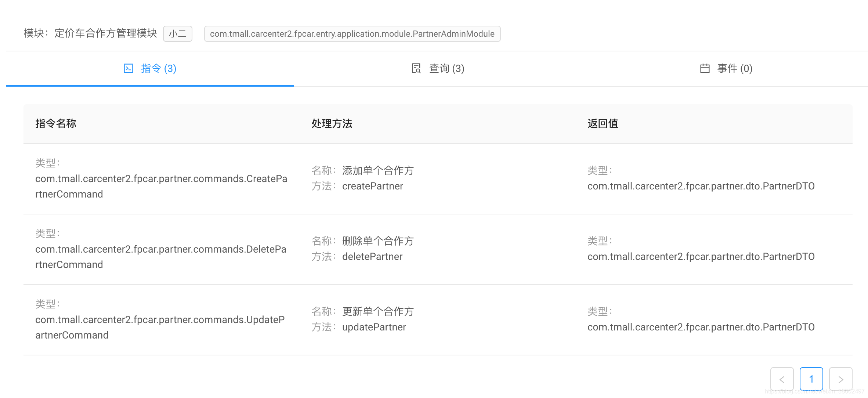Viewport: 868px width, 398px height.
Task: Click the PartnerAdminModule class path tag
Action: click(x=352, y=34)
